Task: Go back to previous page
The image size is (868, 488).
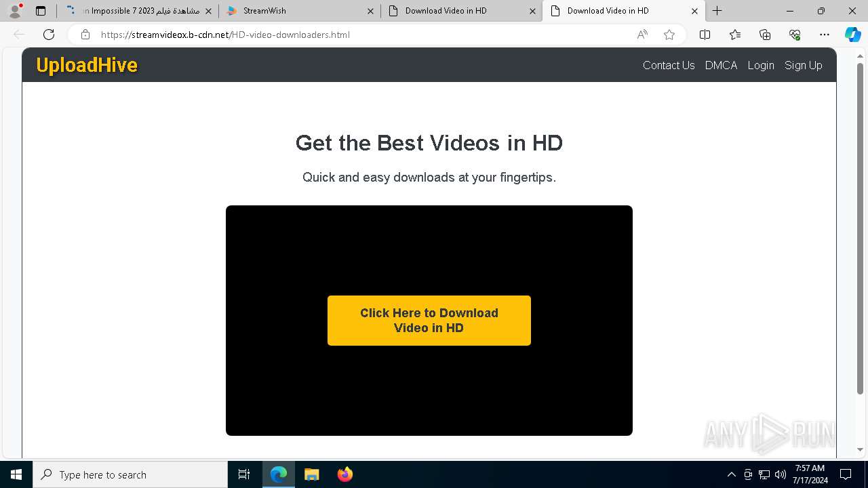Action: [x=19, y=35]
